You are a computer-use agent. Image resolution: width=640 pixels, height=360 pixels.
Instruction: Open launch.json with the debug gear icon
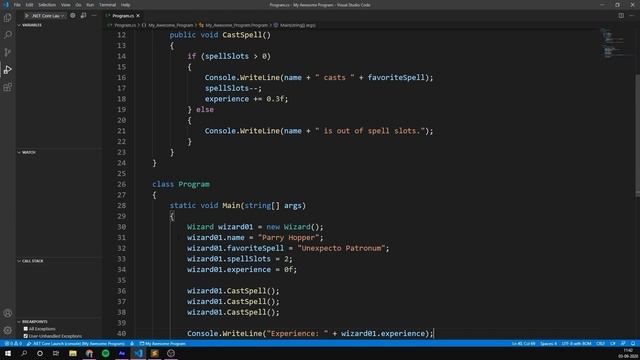[73, 16]
